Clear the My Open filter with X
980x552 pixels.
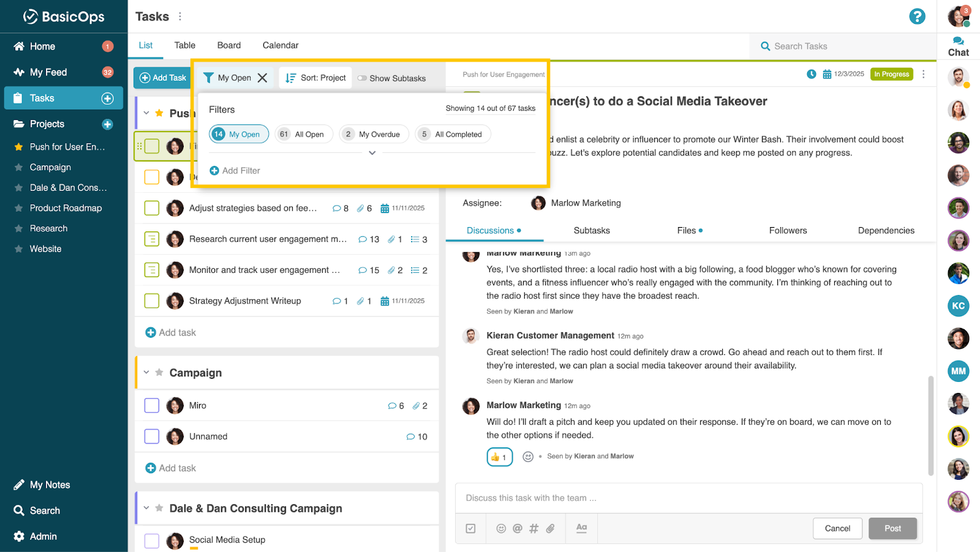pyautogui.click(x=262, y=78)
